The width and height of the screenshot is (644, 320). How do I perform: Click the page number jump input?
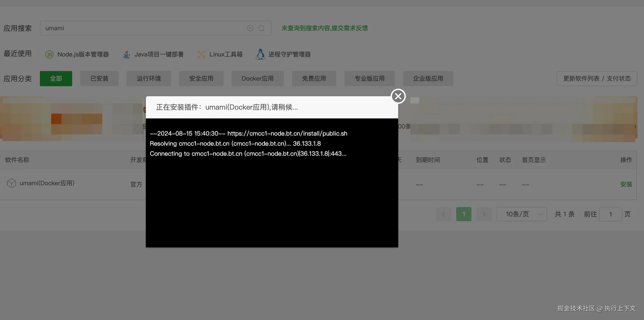coord(610,214)
